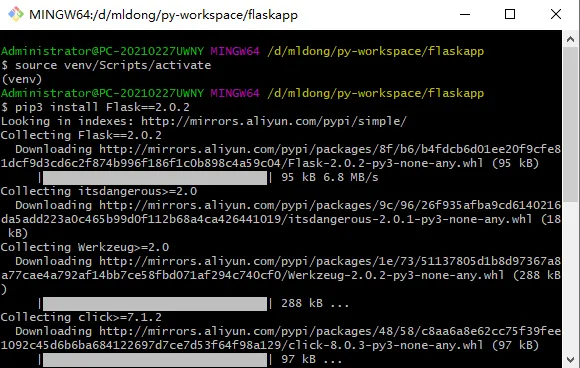This screenshot has width=580, height=368.
Task: Close the MINGW64 terminal window
Action: (556, 14)
